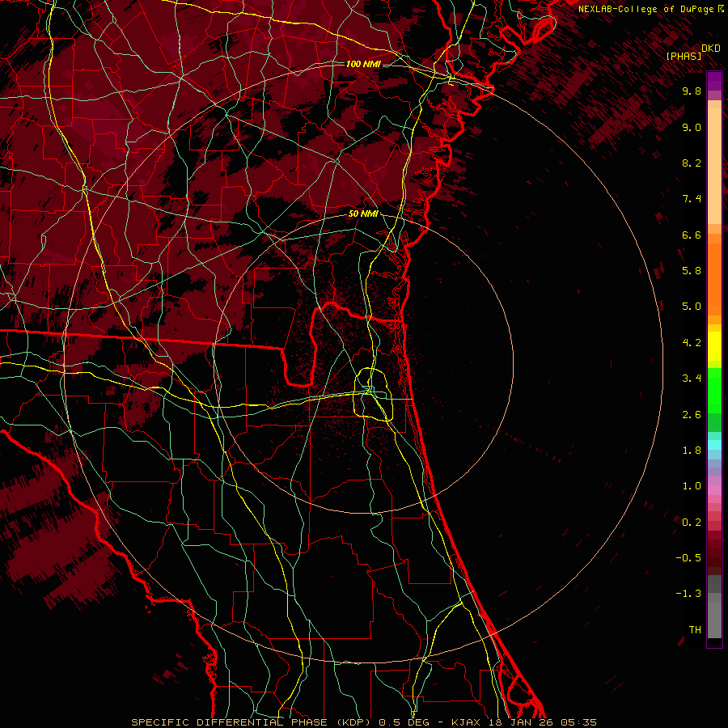
Task: Click the 3.4 color scale value
Action: coord(692,379)
